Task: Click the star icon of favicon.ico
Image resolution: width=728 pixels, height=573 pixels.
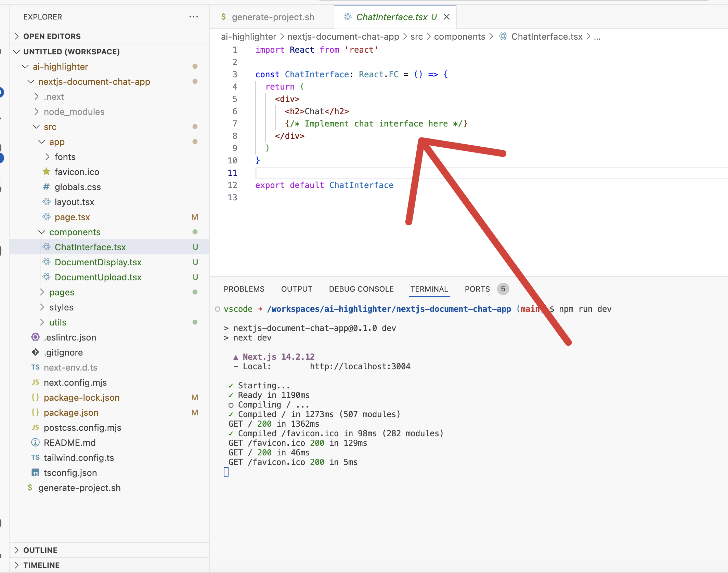Action: (x=47, y=172)
